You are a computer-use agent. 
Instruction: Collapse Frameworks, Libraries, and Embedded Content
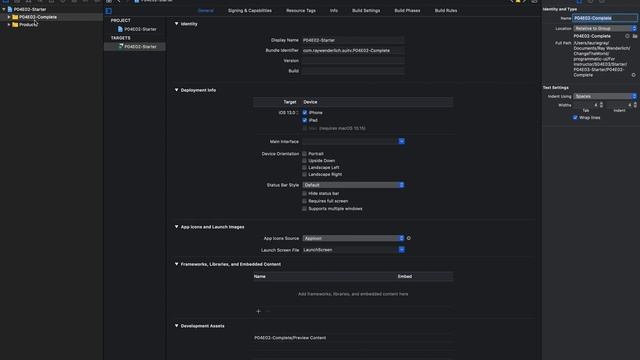[176, 264]
